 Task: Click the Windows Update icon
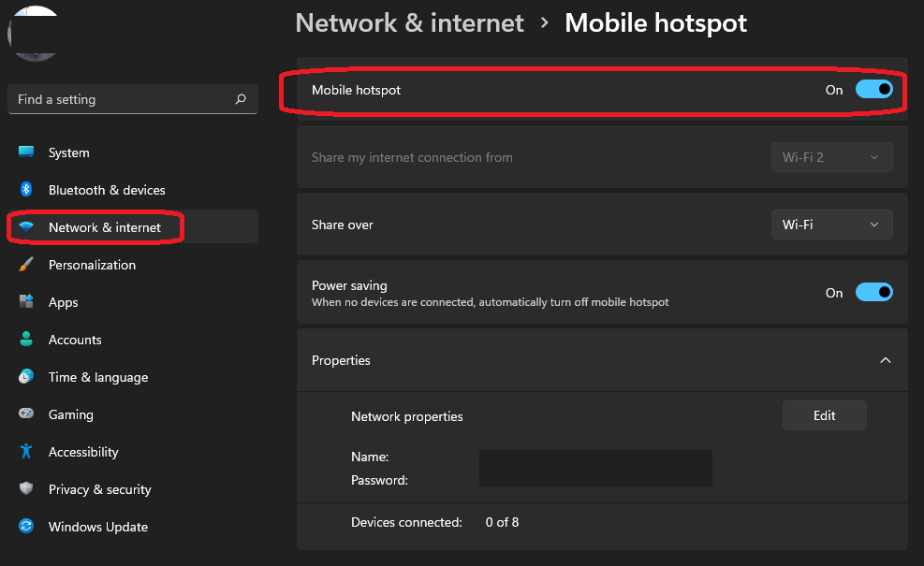pos(26,527)
